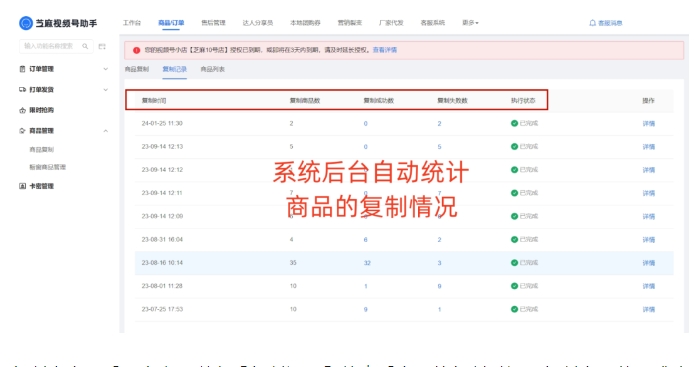Click green check icon in 23-09-14 12:12 row
The image size is (695, 367).
[514, 170]
